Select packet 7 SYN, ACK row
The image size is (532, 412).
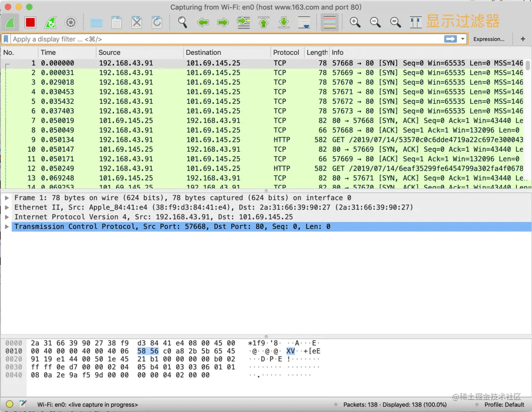[263, 120]
